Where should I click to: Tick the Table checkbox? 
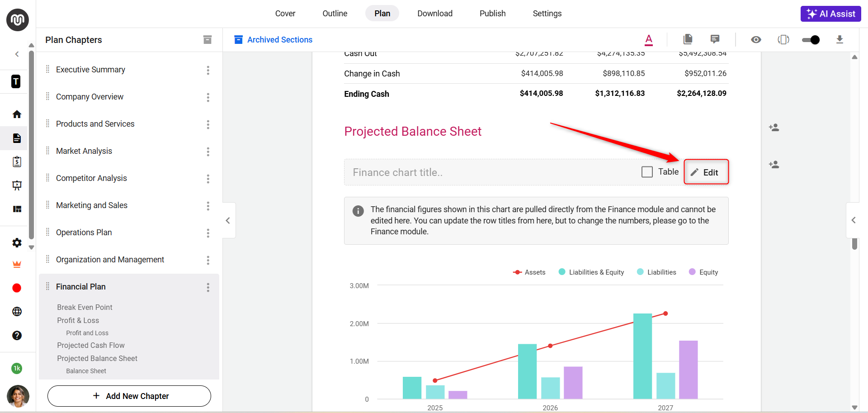(x=647, y=172)
